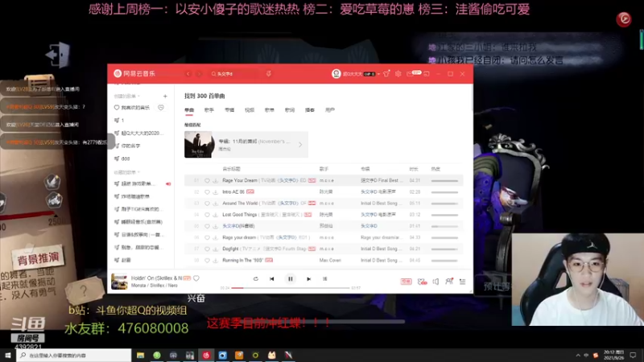Toggle lyrics display button in player
Viewport: 644px width, 362px height.
point(325,279)
